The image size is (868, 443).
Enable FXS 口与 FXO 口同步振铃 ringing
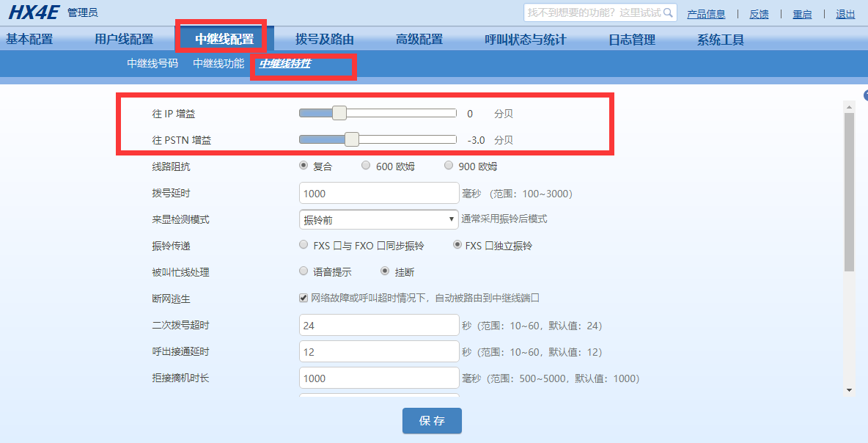pyautogui.click(x=304, y=245)
